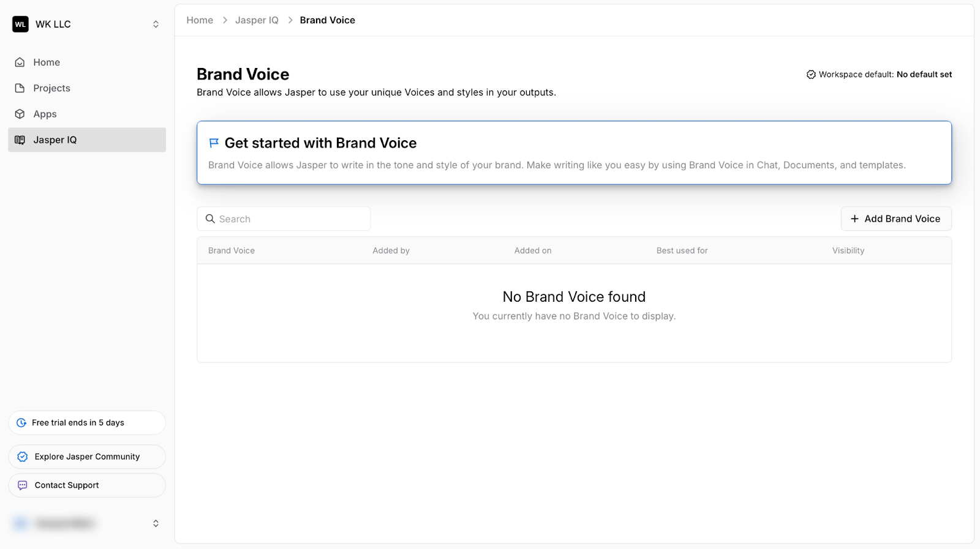Expand the WK LLC workspace switcher

156,24
